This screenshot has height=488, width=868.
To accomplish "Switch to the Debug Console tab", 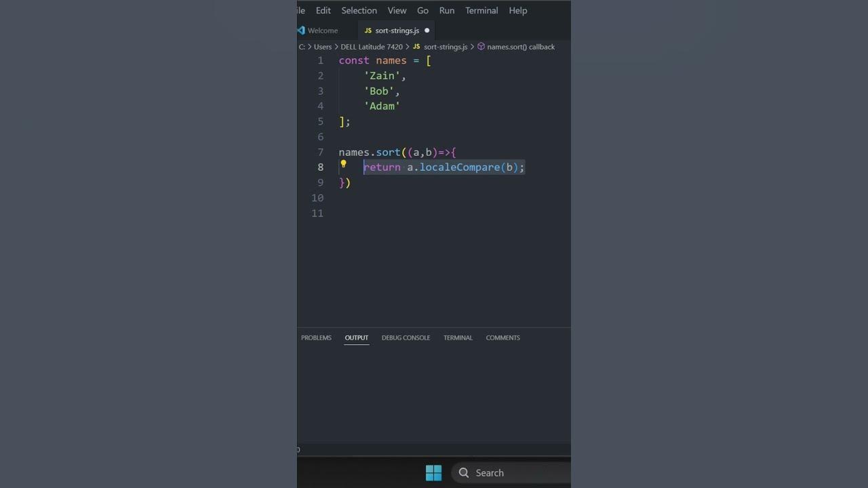I will 406,338.
